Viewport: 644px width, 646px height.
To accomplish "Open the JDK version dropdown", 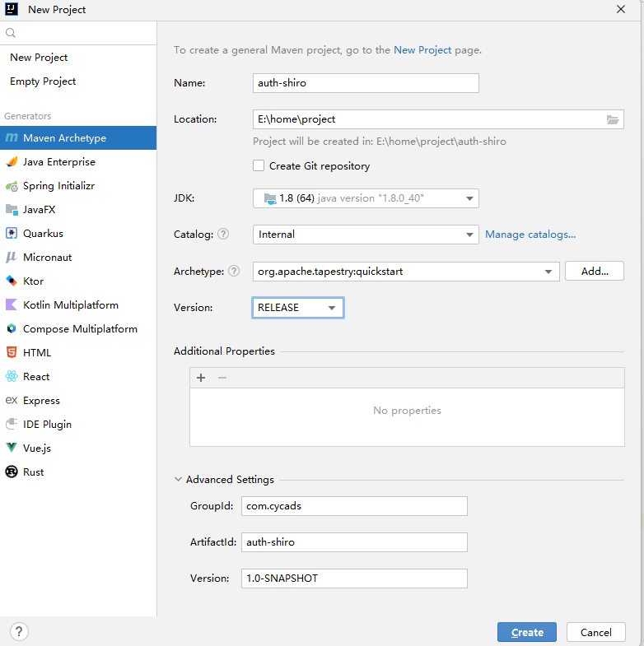I will coord(366,198).
